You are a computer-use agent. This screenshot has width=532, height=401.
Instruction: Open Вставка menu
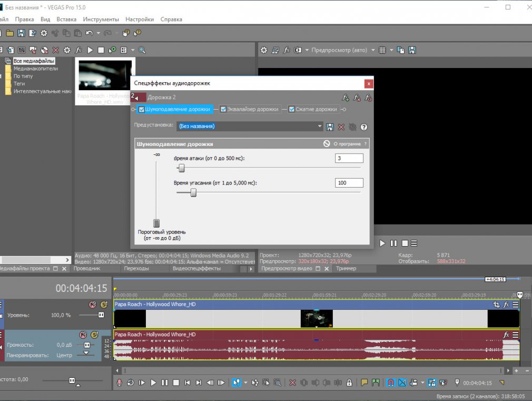coord(66,19)
